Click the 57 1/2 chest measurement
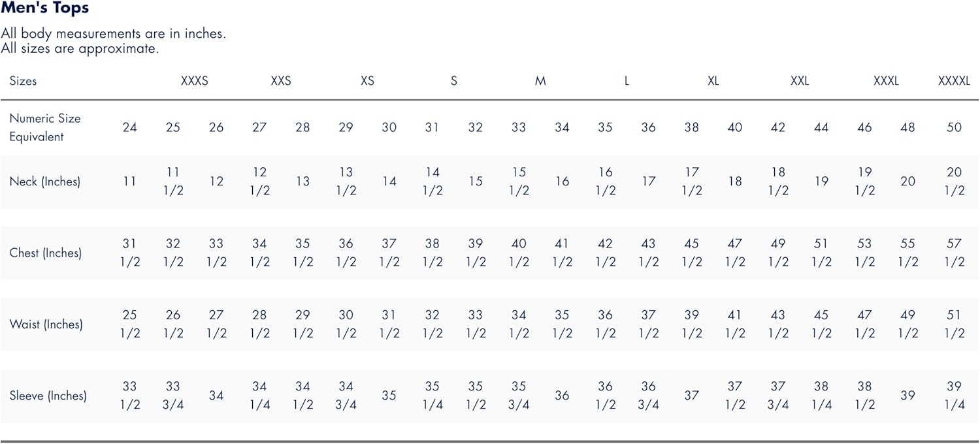Screen dimensions: 980x444 tap(954, 253)
